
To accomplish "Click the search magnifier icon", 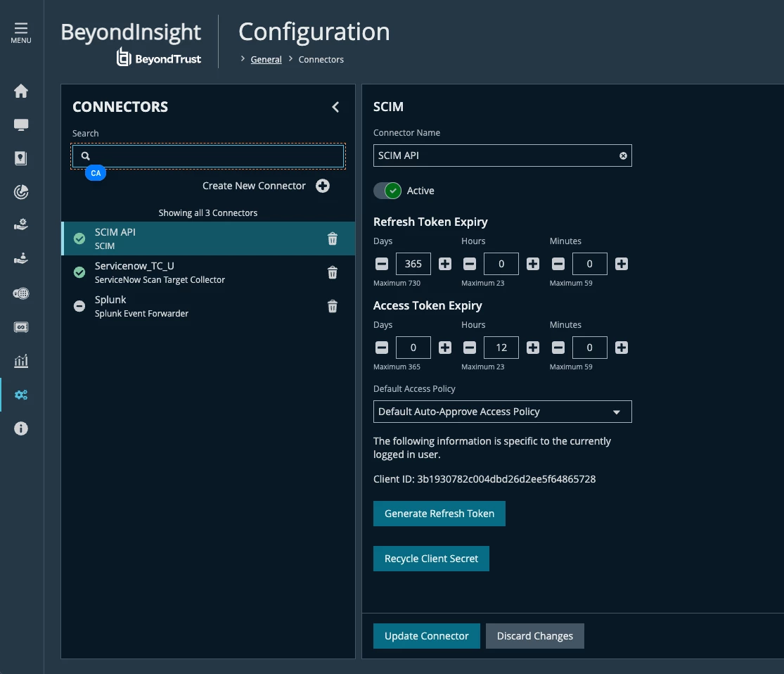I will [86, 155].
